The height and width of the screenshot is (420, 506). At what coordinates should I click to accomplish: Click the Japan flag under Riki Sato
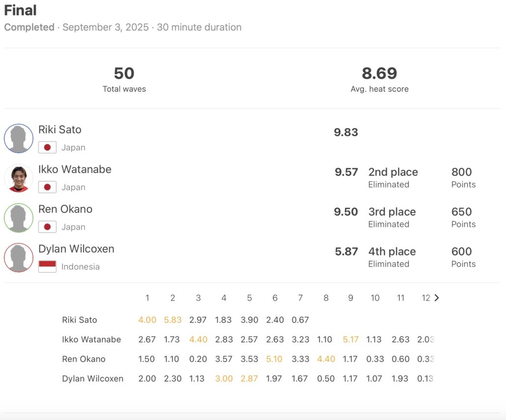click(47, 147)
